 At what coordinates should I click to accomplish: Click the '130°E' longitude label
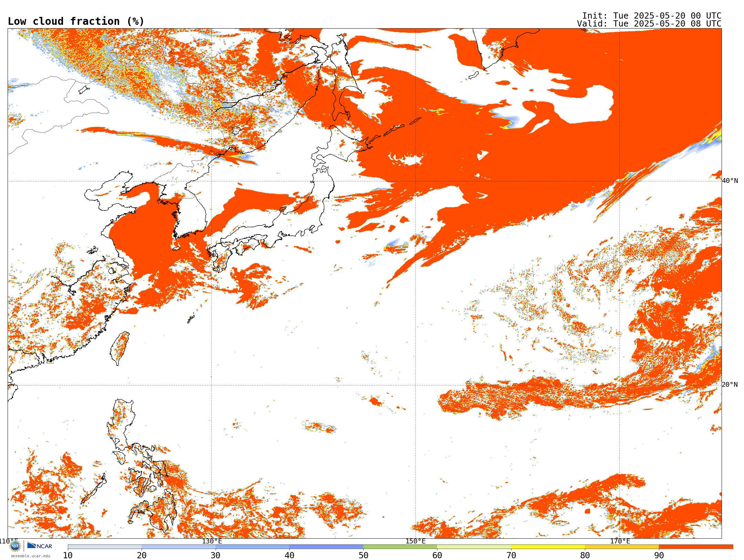212,541
